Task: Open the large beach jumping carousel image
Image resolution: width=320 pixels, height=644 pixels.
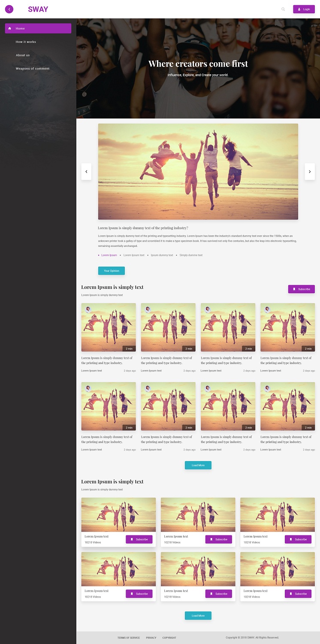Action: click(198, 172)
